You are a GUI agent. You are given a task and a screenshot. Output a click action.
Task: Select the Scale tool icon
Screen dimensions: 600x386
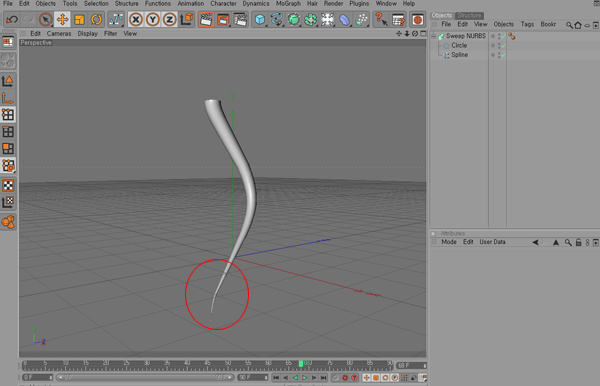pyautogui.click(x=79, y=19)
